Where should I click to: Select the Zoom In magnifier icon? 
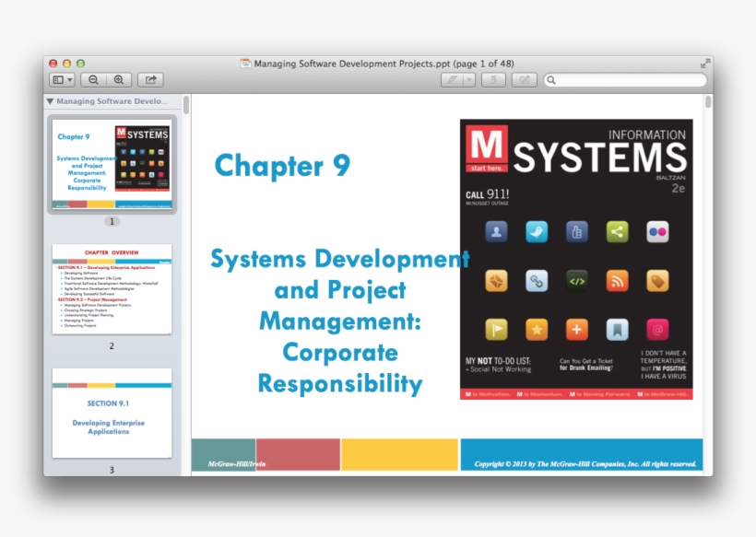coord(119,79)
